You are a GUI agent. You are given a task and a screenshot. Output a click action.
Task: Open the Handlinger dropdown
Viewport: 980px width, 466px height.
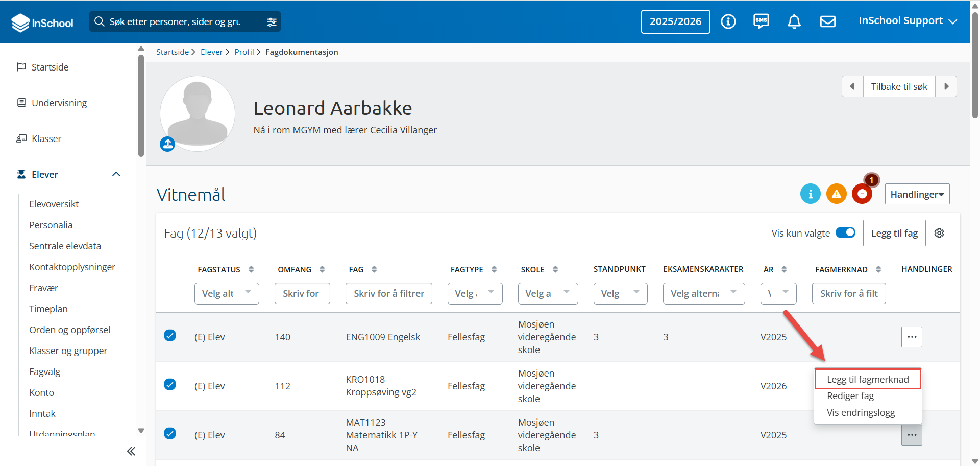pyautogui.click(x=917, y=194)
